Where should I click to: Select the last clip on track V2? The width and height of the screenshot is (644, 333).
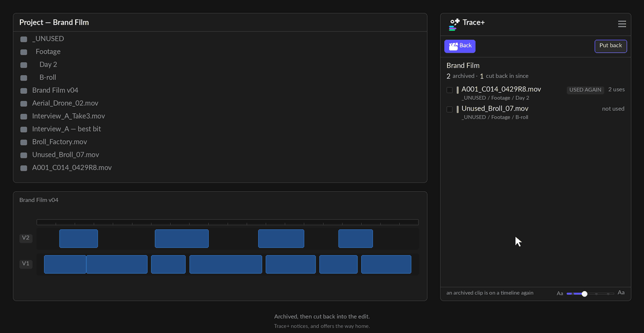(x=356, y=238)
